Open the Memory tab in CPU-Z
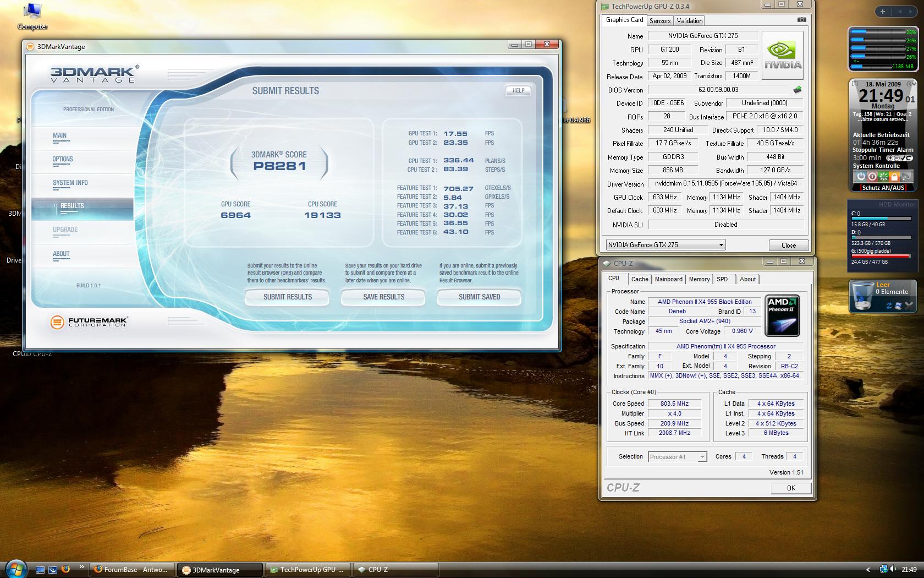Viewport: 924px width, 578px height. coord(699,279)
